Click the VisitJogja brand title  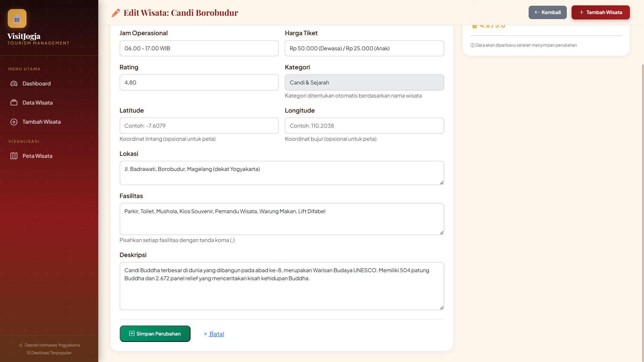click(x=24, y=36)
